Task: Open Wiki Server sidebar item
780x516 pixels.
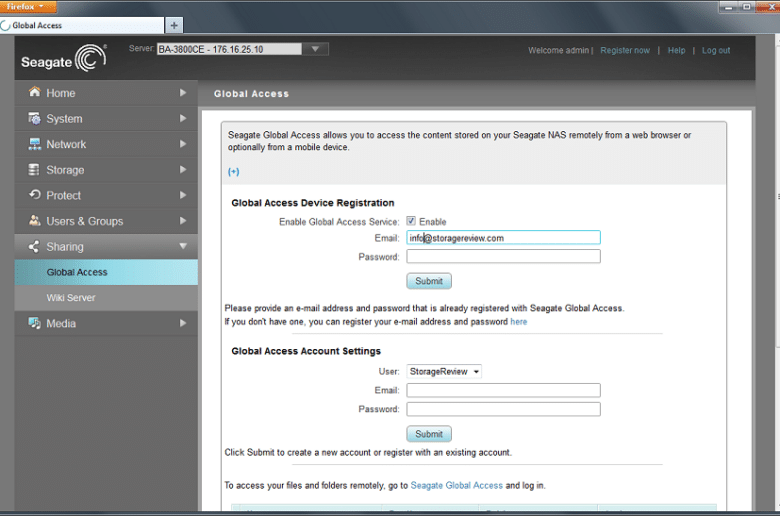Action: tap(106, 298)
